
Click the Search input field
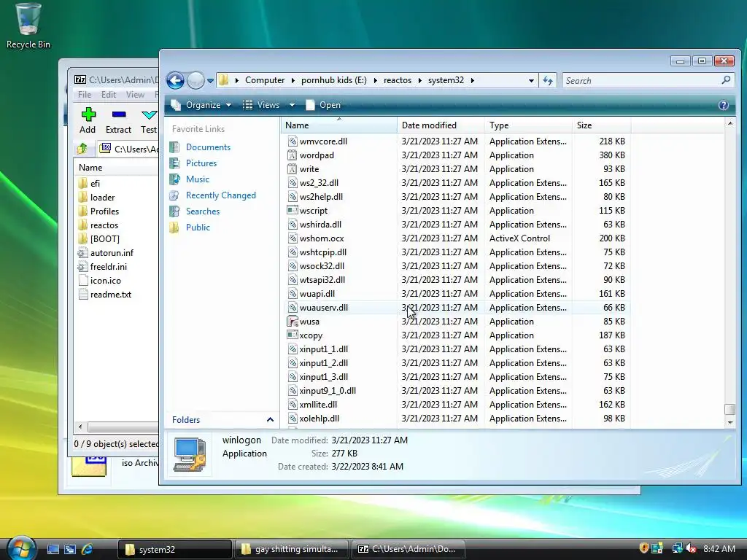coord(640,80)
